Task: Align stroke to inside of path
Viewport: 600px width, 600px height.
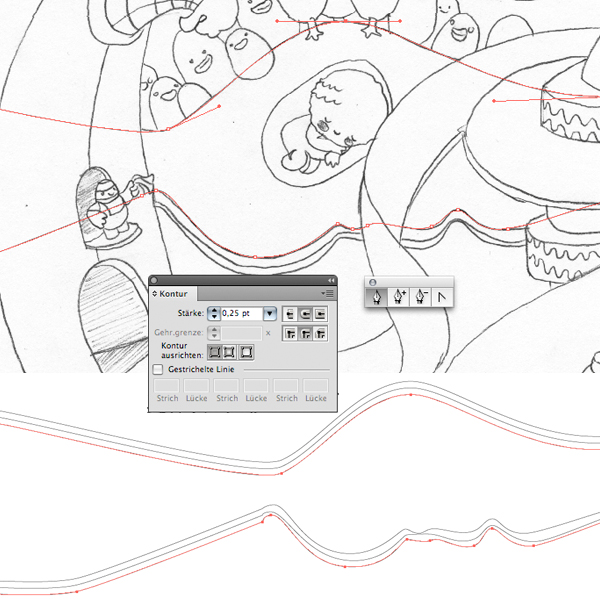Action: tap(230, 352)
